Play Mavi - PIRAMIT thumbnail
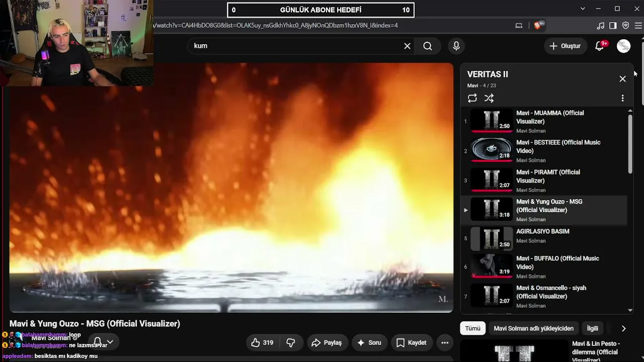This screenshot has height=362, width=644. coord(492,180)
